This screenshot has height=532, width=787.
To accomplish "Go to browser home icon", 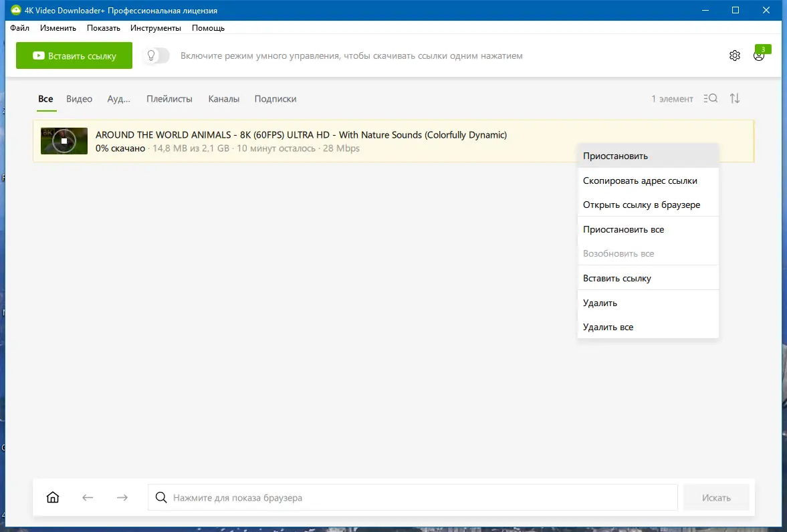I will coord(53,497).
